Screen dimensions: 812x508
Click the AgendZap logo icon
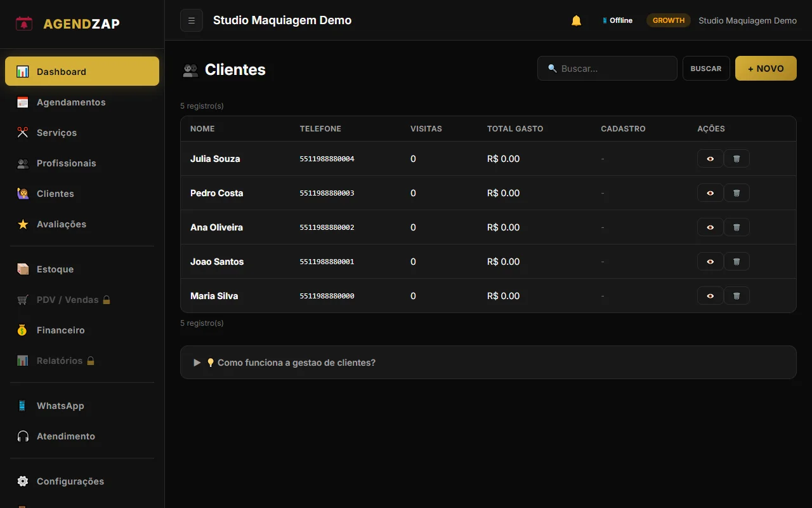coord(24,24)
